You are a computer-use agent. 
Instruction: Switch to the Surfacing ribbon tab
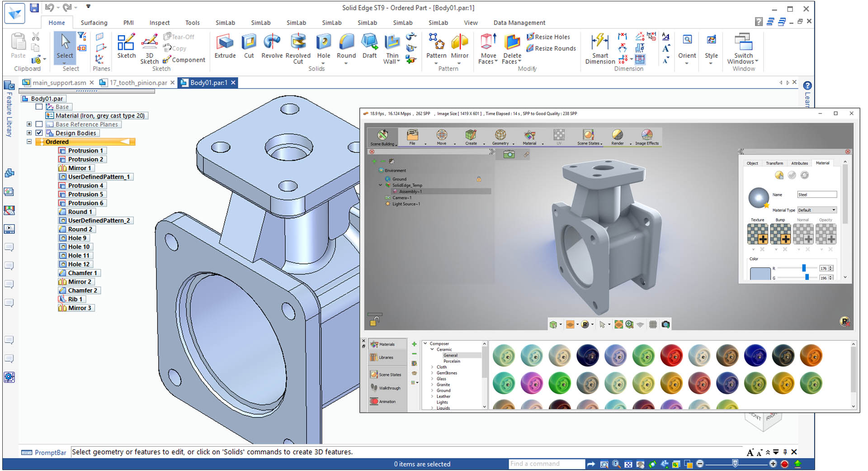click(94, 22)
